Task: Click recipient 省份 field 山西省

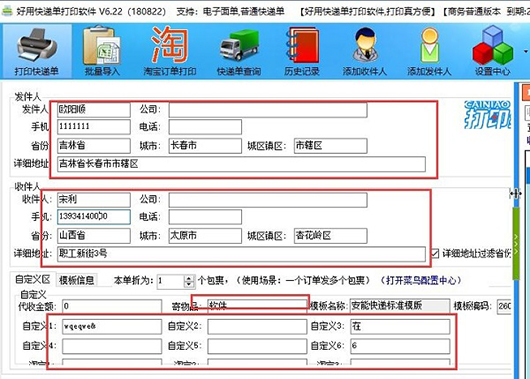Action: pos(94,236)
